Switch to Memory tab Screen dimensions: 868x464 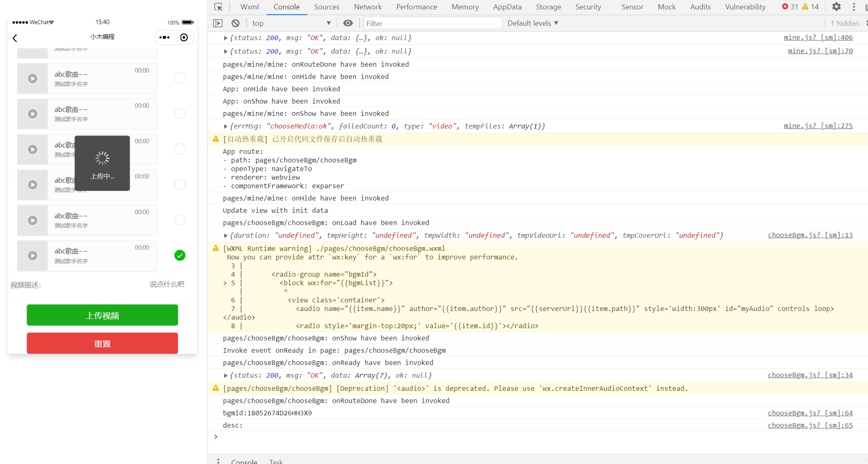(465, 7)
